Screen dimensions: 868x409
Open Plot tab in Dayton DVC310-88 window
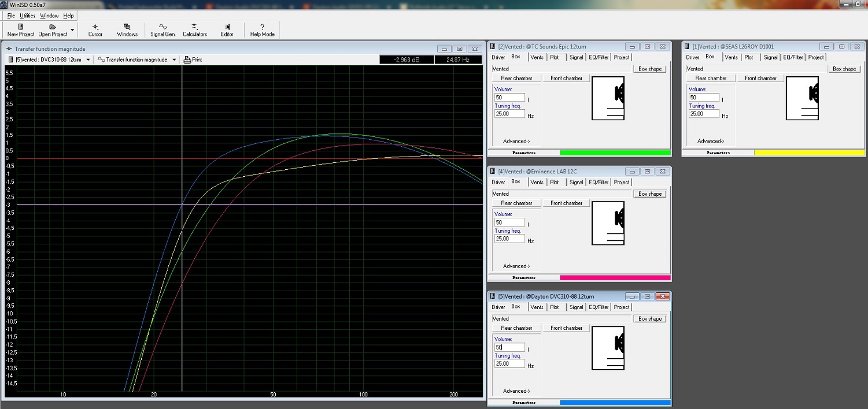click(x=555, y=307)
